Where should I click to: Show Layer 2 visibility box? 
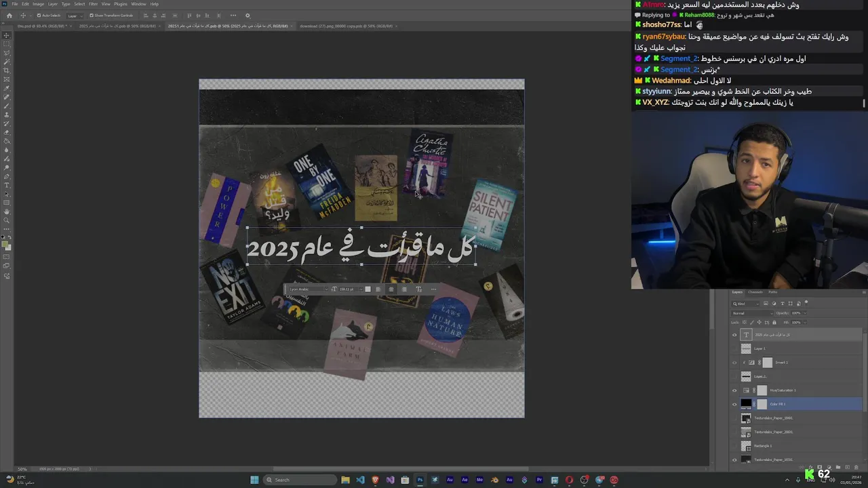(x=734, y=376)
